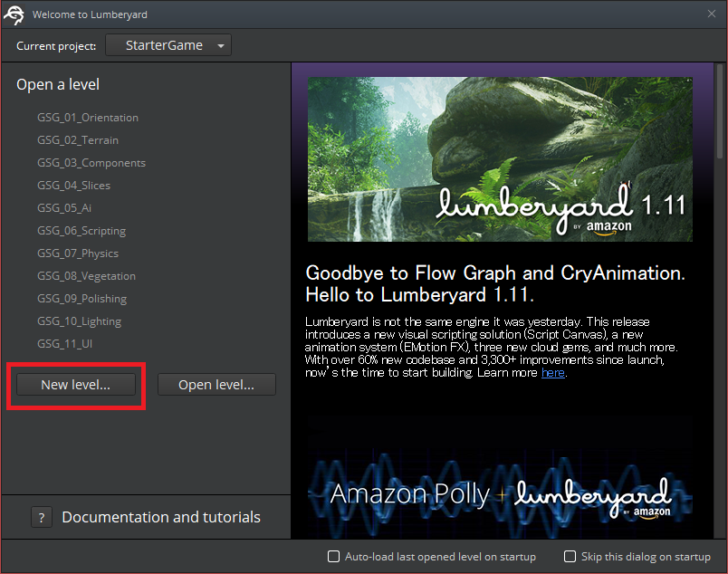Image resolution: width=728 pixels, height=574 pixels.
Task: Open level GSG_02_Terrain
Action: click(x=78, y=140)
